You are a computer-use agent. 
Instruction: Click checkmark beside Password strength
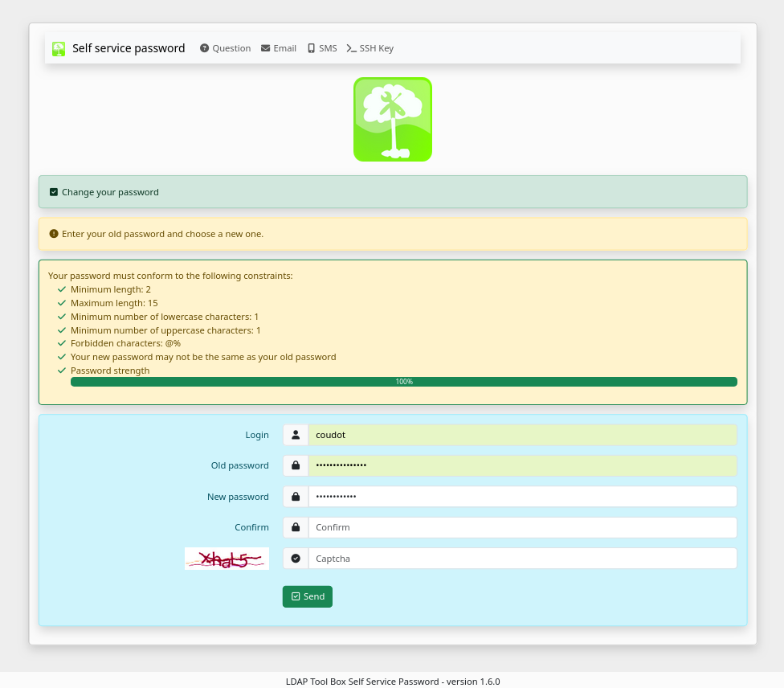(62, 371)
